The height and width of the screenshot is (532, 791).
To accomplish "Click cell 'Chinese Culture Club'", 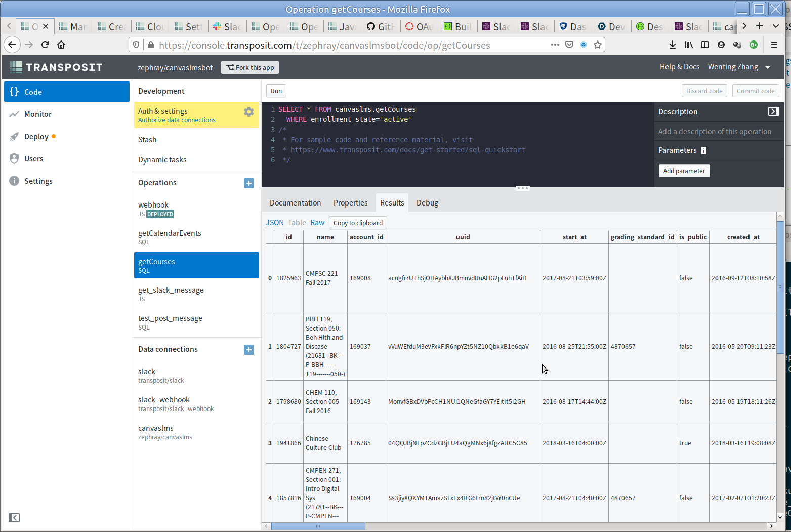I will coord(325,443).
